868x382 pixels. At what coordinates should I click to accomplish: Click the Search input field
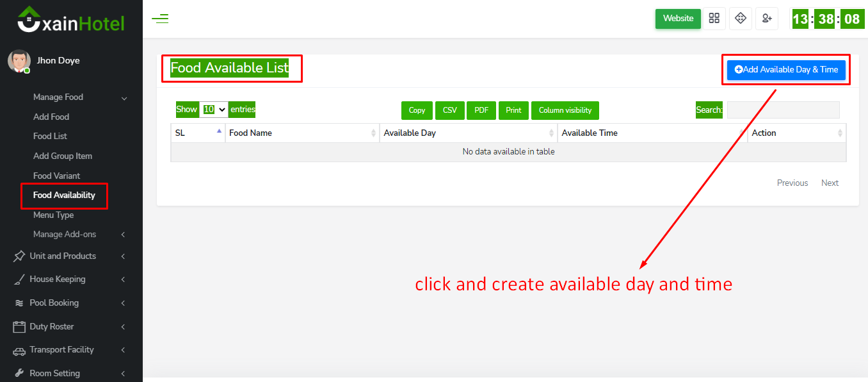(783, 110)
